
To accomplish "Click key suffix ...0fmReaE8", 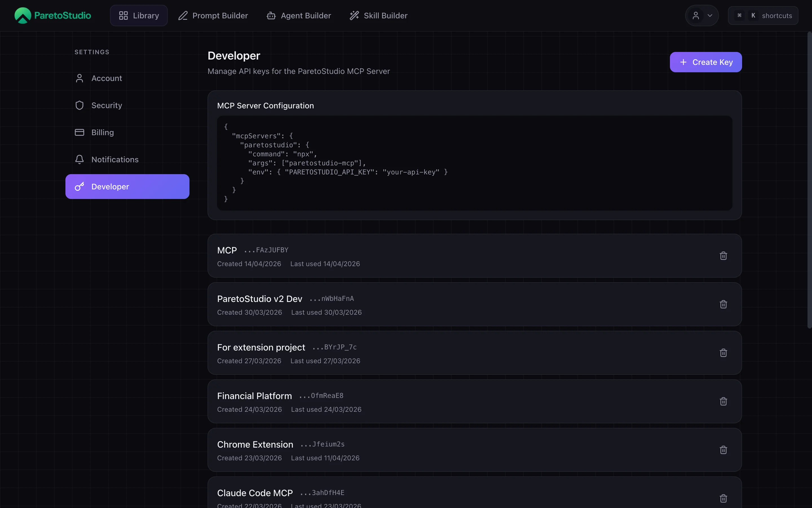I will pos(321,396).
